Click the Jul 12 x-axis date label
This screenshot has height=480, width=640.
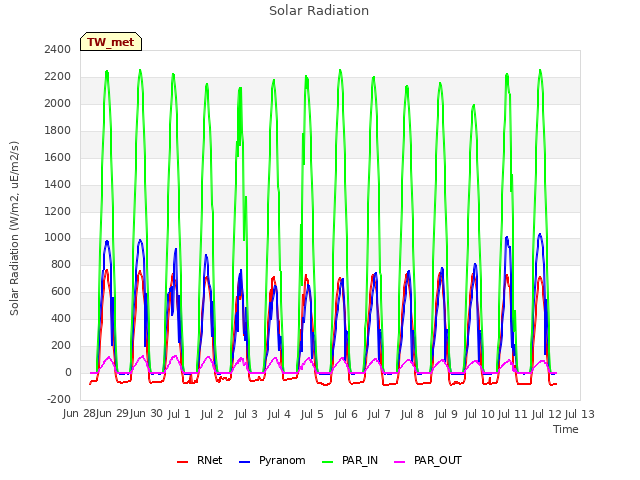pyautogui.click(x=547, y=414)
